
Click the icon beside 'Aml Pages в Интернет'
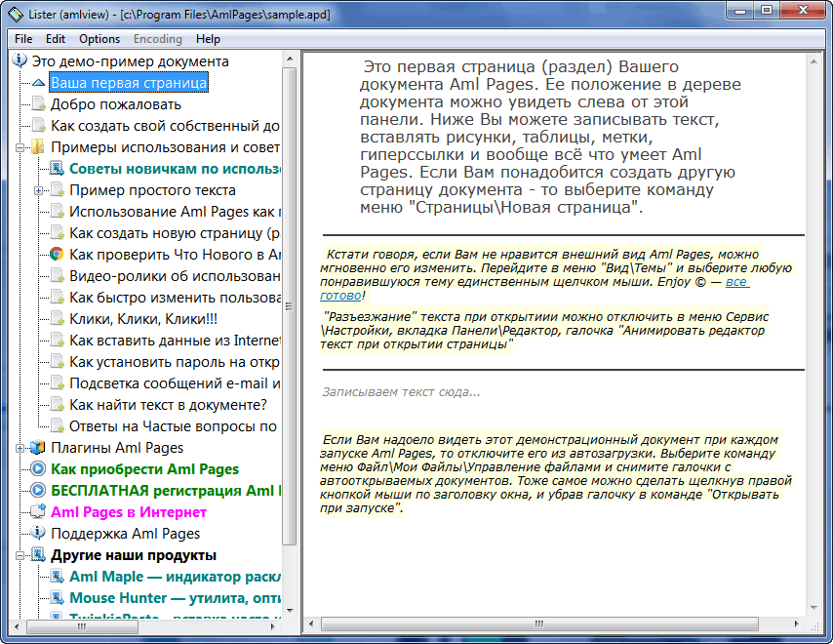click(38, 511)
